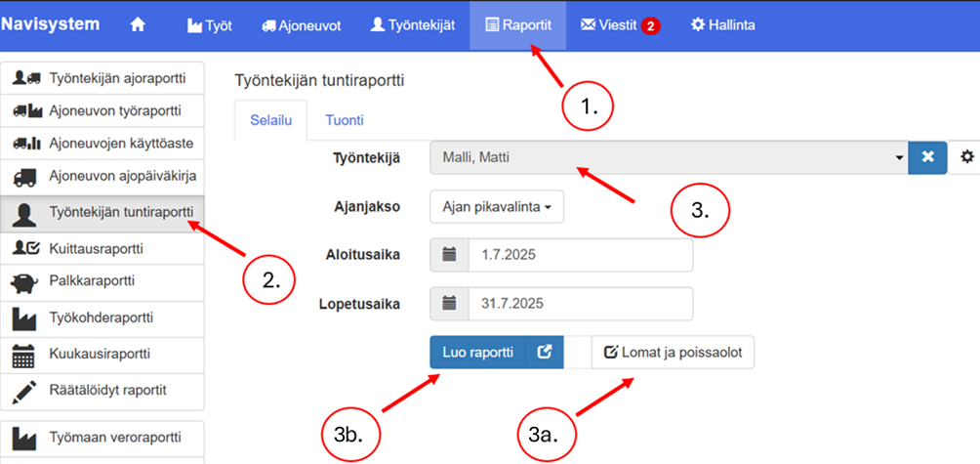This screenshot has height=464, width=980.
Task: Open the Ajan pikavalinta dropdown
Action: pos(497,206)
